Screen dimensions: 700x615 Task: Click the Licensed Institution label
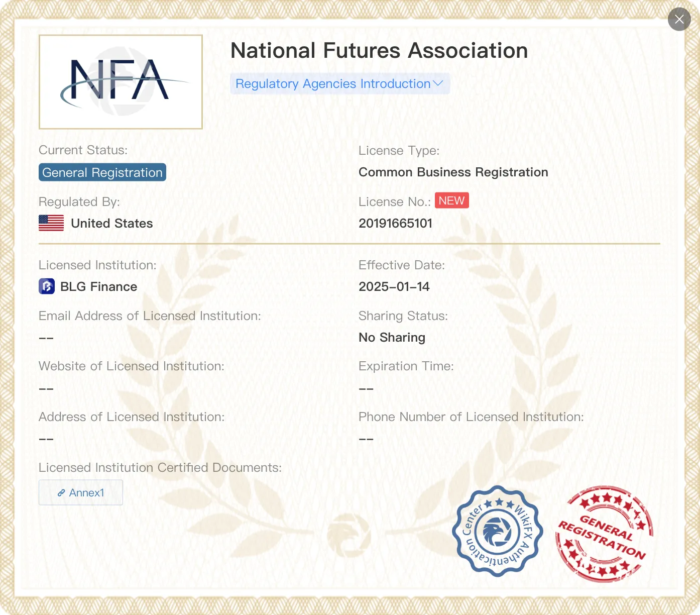98,265
